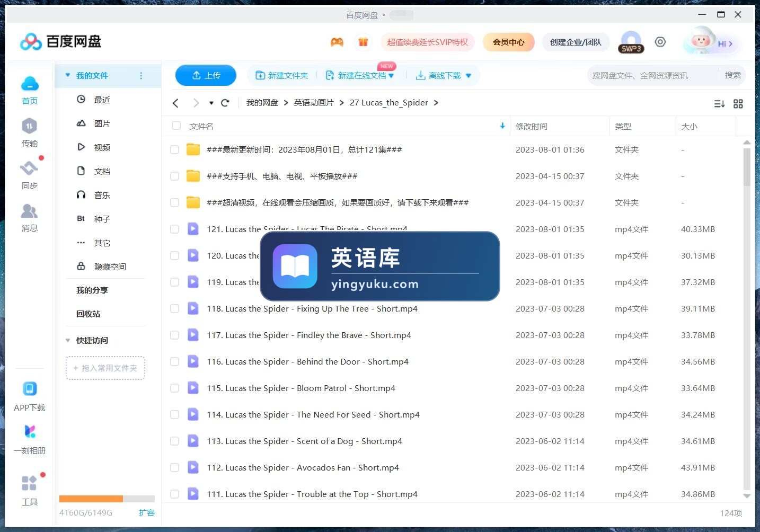Sort by 大小 size column header

point(689,126)
